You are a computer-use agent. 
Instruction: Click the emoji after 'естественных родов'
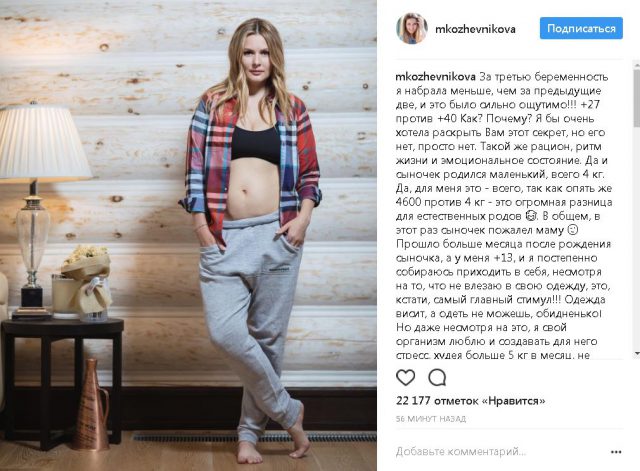click(x=531, y=216)
